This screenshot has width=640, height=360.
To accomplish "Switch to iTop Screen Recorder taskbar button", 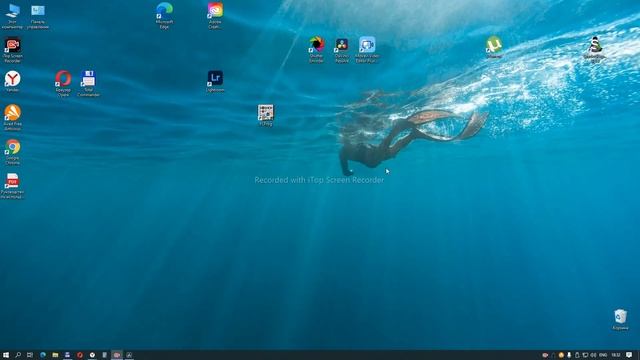I will click(x=117, y=355).
